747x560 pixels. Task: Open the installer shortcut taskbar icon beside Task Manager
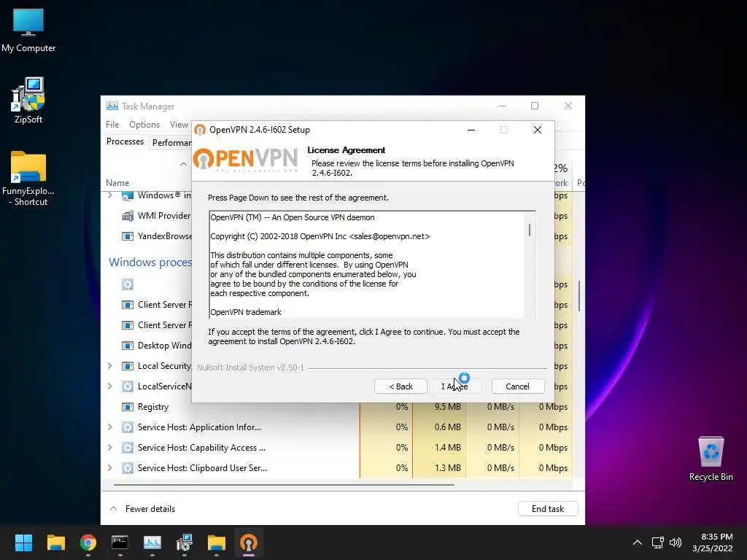click(185, 542)
